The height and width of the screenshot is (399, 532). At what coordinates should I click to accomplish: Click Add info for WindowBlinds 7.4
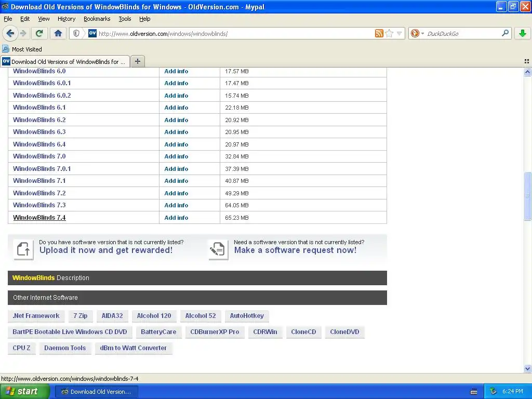point(176,218)
